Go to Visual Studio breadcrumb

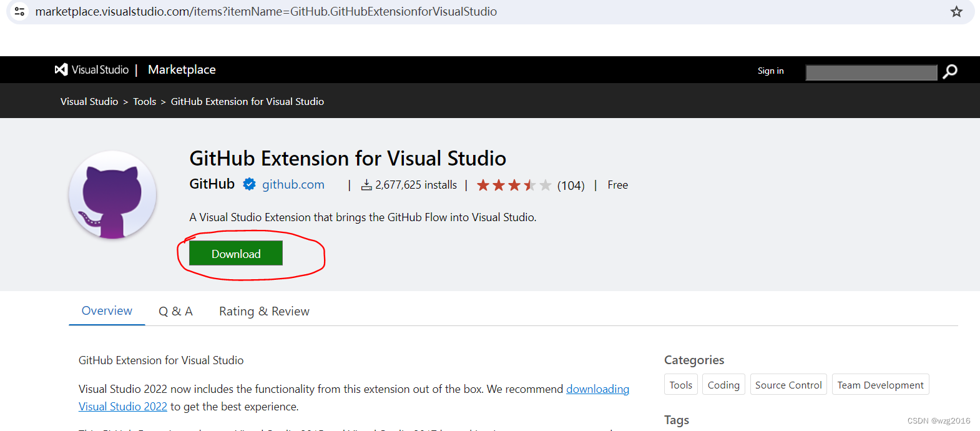[x=89, y=101]
